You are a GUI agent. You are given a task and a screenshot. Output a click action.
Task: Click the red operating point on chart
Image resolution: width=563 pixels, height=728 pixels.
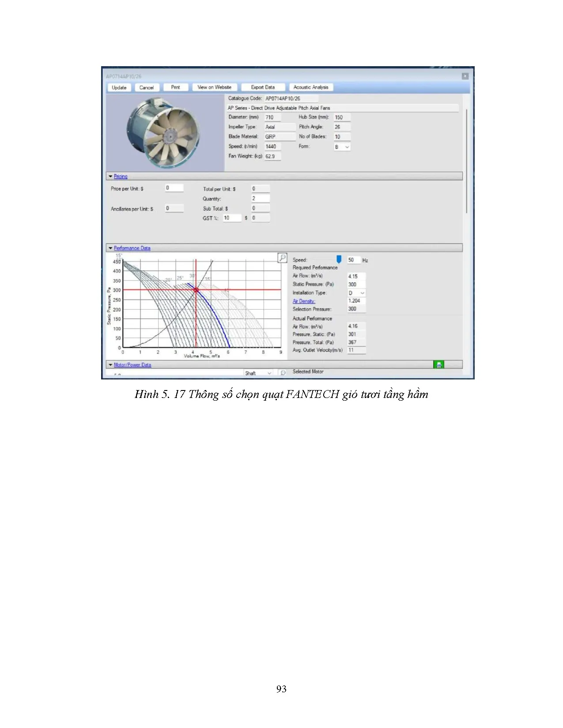tap(196, 290)
